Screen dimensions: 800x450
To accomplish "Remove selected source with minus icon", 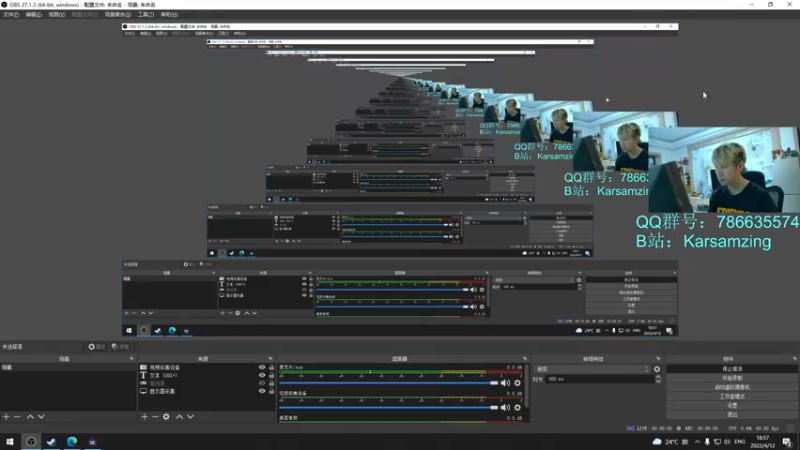I will tap(155, 417).
